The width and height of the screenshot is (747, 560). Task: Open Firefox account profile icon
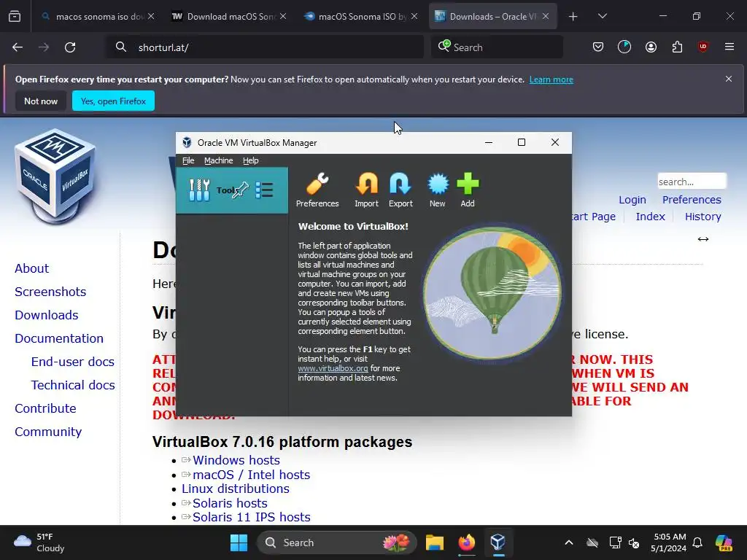(651, 47)
